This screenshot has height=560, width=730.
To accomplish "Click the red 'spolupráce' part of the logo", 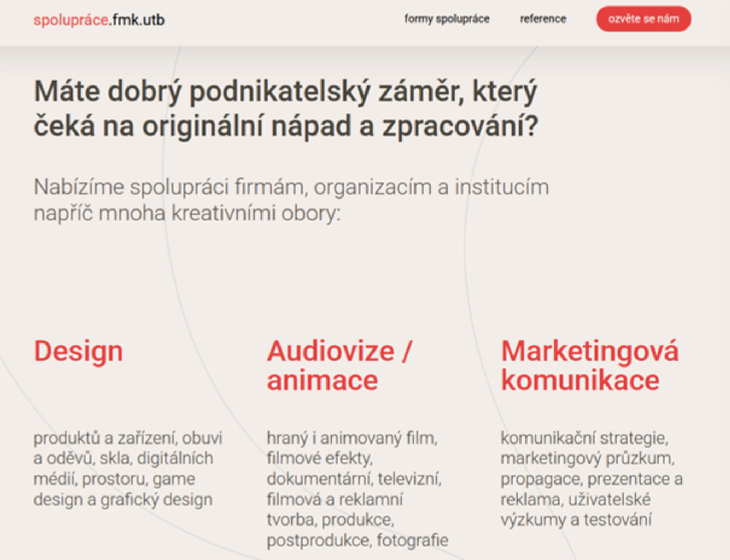I will click(x=71, y=20).
